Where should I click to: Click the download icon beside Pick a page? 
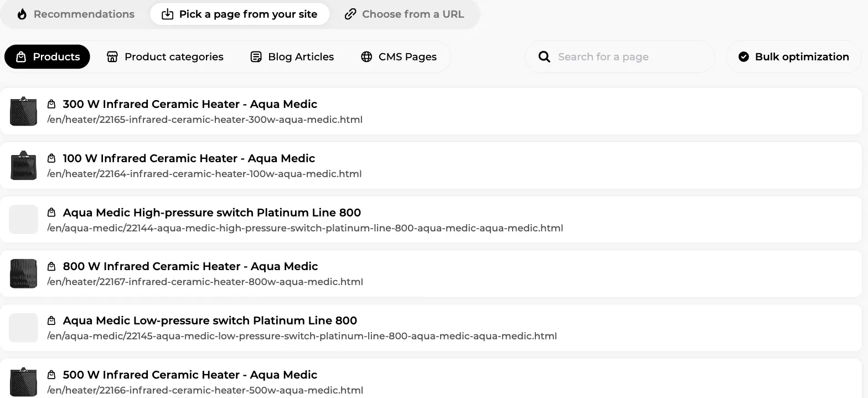pyautogui.click(x=167, y=14)
